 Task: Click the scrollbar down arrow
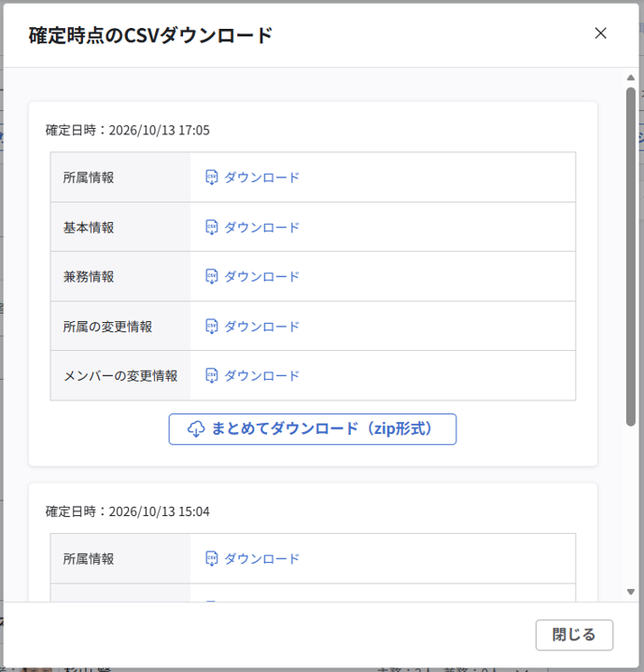(630, 592)
